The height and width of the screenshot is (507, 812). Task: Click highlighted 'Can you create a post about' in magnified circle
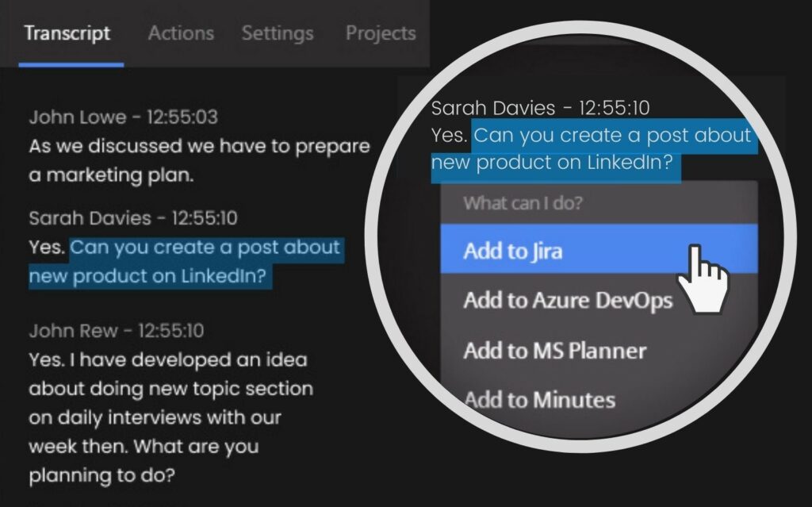click(x=612, y=135)
